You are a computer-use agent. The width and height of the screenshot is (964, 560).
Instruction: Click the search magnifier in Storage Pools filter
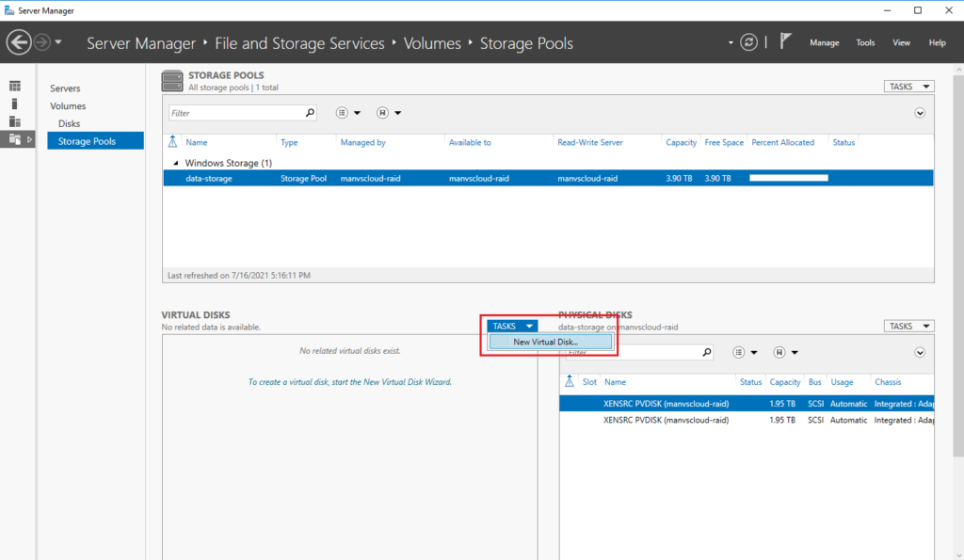click(311, 113)
